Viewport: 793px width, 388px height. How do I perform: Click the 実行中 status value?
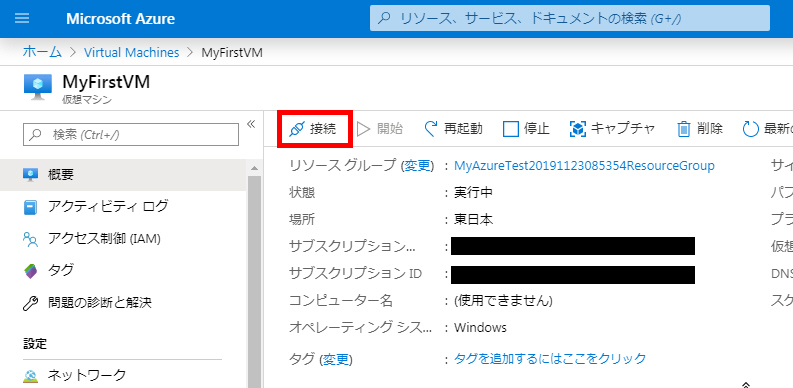coord(473,193)
